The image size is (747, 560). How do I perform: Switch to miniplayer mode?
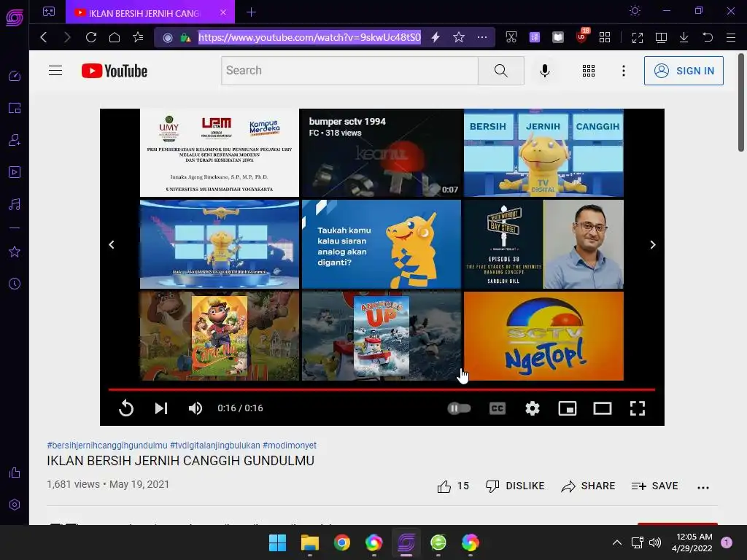pos(568,408)
